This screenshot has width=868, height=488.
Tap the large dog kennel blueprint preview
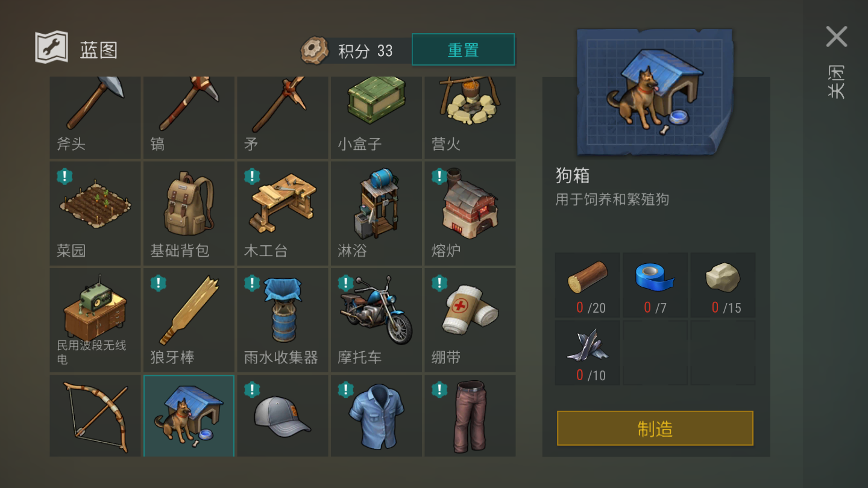point(656,90)
